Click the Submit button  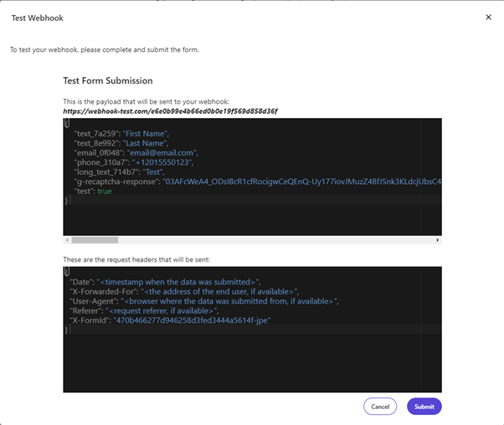coord(424,407)
